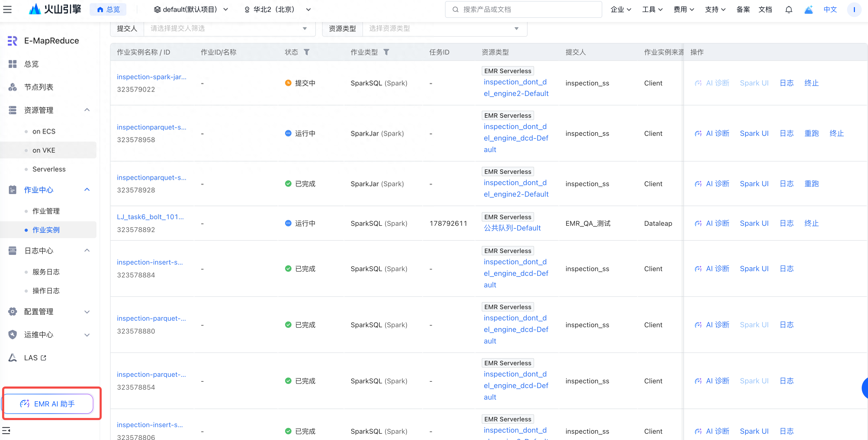Open the 费用 top menu
The image size is (868, 440).
[684, 9]
